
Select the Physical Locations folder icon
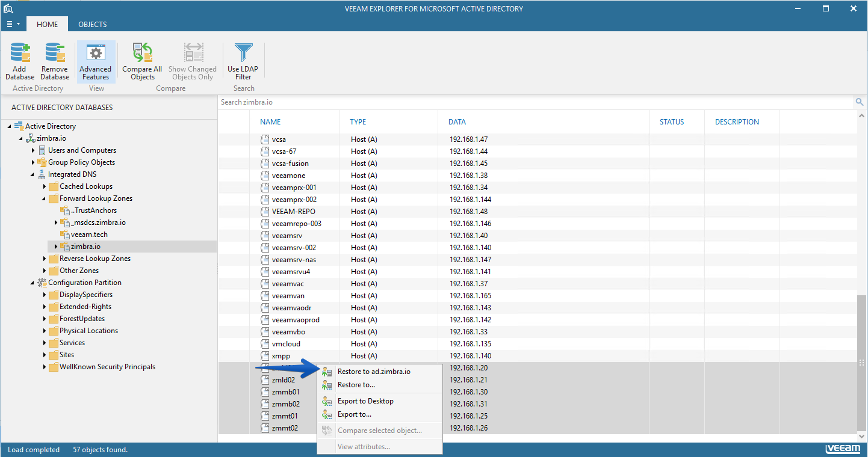pyautogui.click(x=54, y=331)
